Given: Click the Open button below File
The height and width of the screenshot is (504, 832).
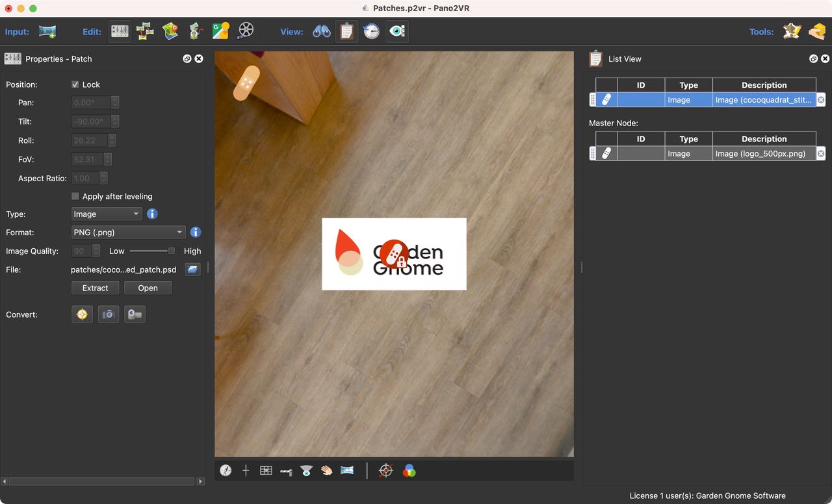Looking at the screenshot, I should click(148, 288).
